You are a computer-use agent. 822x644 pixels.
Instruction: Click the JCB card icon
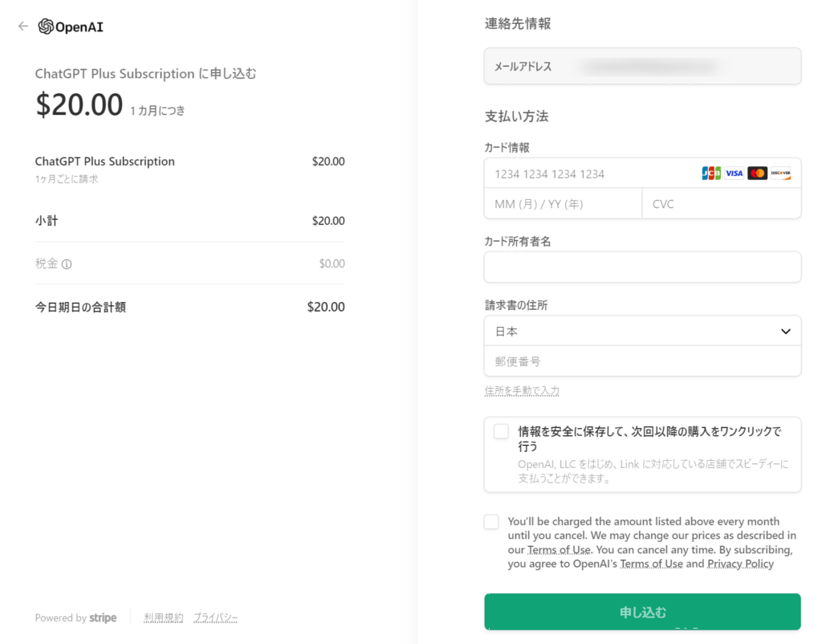coord(711,173)
